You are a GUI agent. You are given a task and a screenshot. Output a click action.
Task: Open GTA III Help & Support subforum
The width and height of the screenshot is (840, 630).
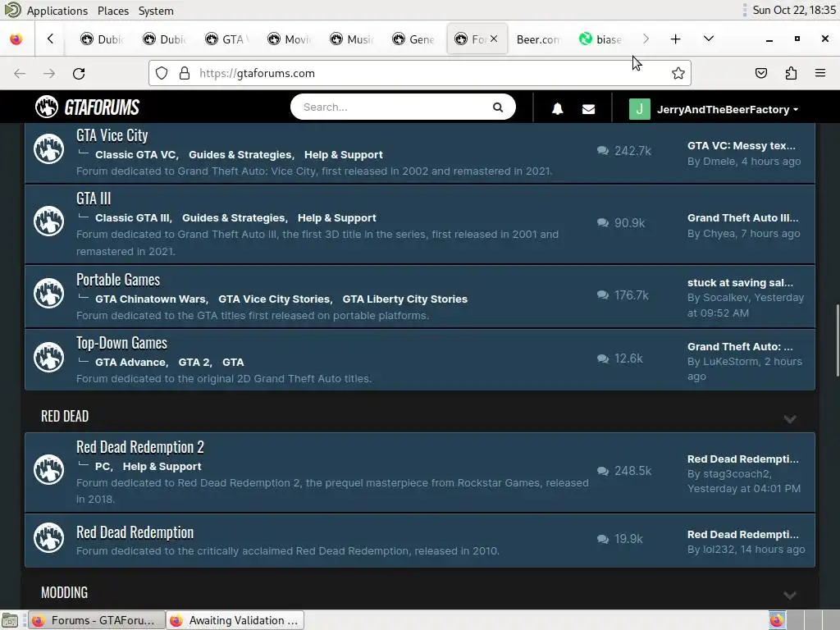(x=337, y=218)
